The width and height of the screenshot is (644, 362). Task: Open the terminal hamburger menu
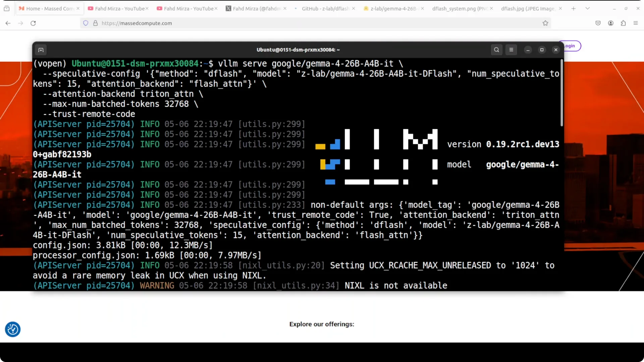[x=511, y=50]
